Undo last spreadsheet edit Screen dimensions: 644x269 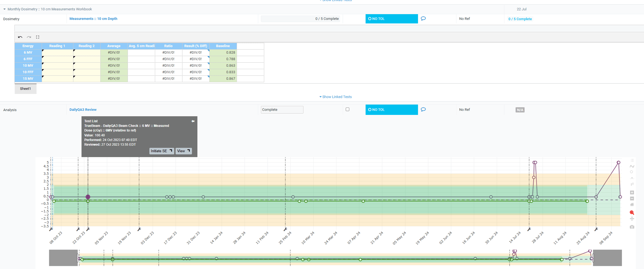point(20,37)
